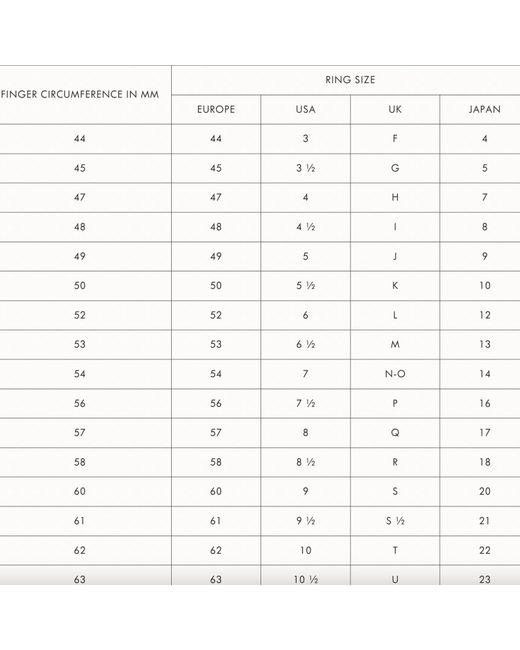Select UK size Q cell
Screen dimensions: 520x650
[x=395, y=433]
